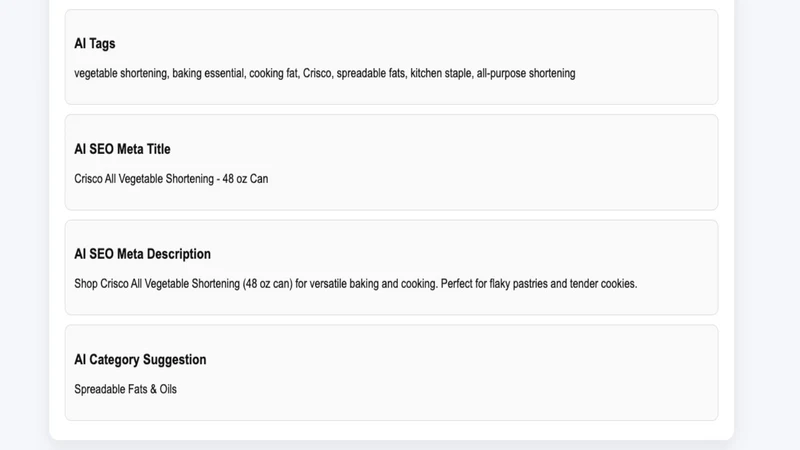Click the AI Category Suggestion heading

(140, 360)
